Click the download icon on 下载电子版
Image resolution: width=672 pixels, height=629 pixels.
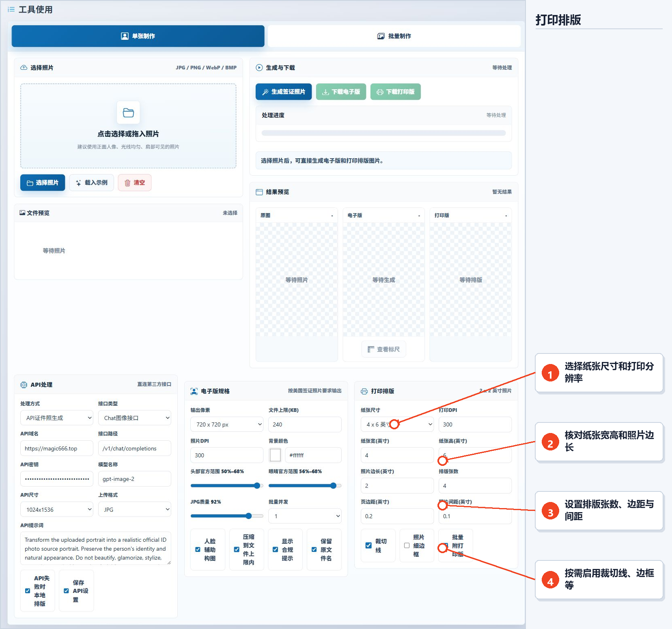(x=325, y=92)
